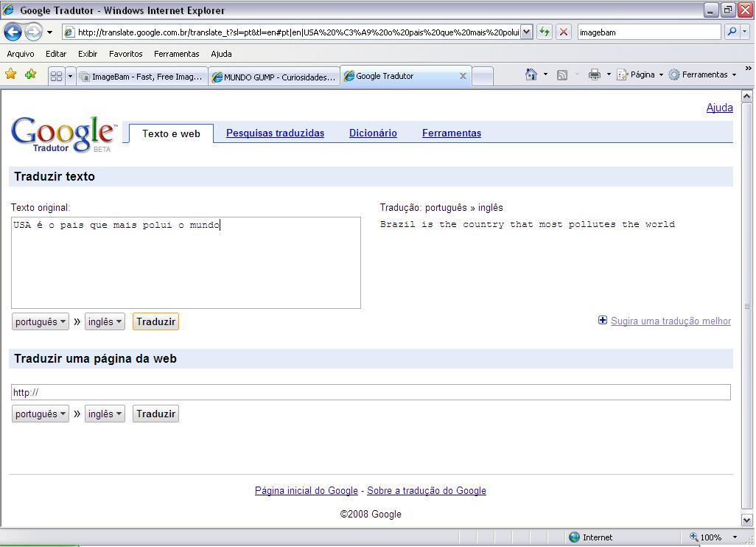
Task: Click the browser Back arrow button
Action: (13, 32)
